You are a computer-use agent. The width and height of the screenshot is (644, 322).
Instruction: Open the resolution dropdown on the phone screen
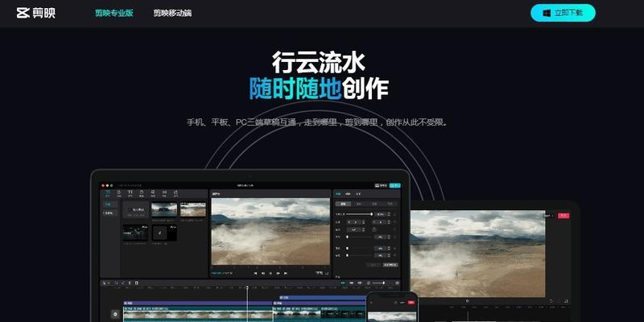pos(402,303)
